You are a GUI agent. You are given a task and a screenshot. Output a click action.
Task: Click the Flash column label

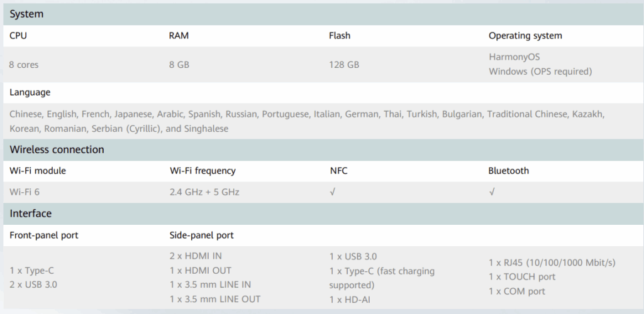click(x=340, y=36)
